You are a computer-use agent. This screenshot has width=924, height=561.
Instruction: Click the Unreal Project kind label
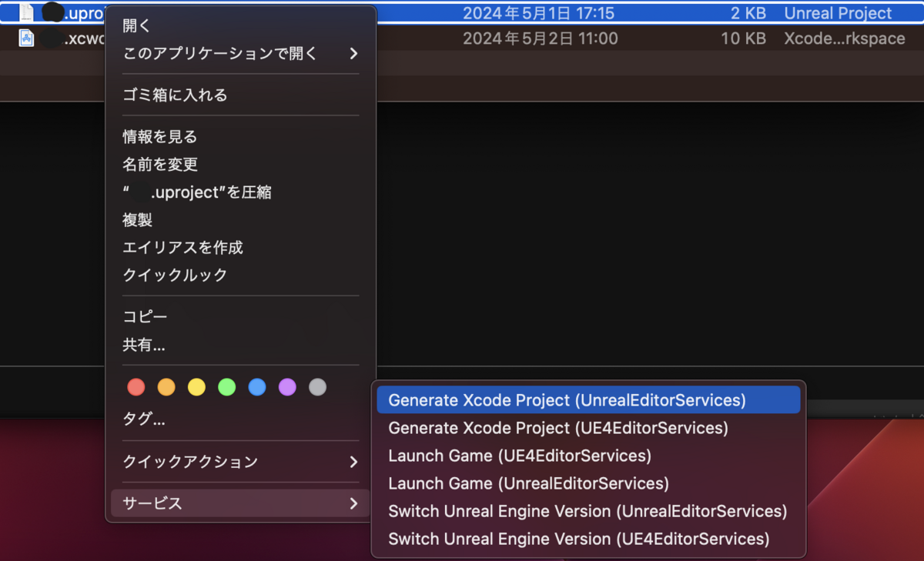pos(838,13)
